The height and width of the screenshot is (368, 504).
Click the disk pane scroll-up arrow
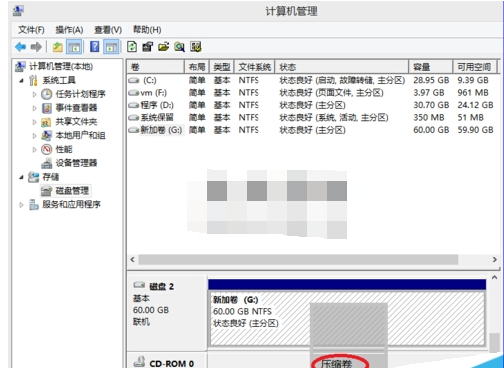coord(495,277)
